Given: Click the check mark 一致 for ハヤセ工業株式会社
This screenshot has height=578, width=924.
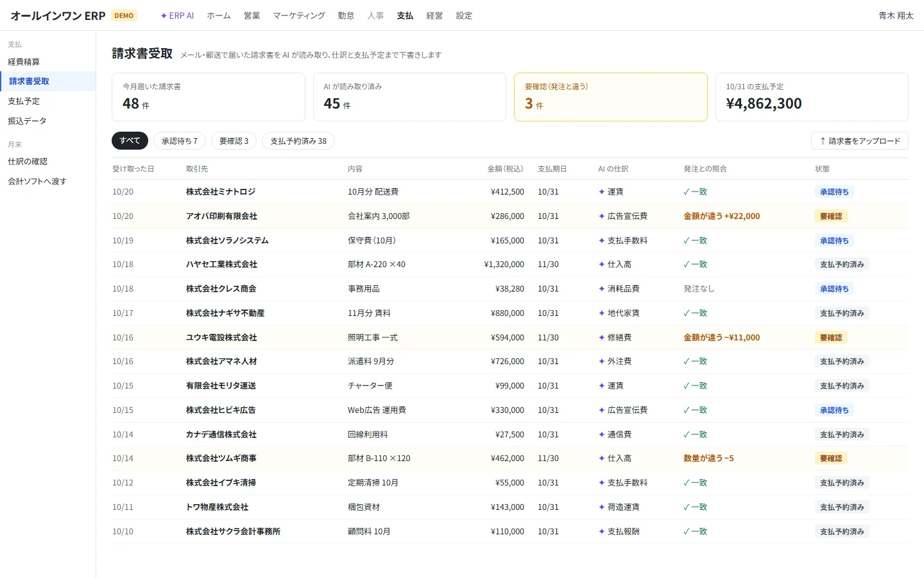Looking at the screenshot, I should coord(695,265).
